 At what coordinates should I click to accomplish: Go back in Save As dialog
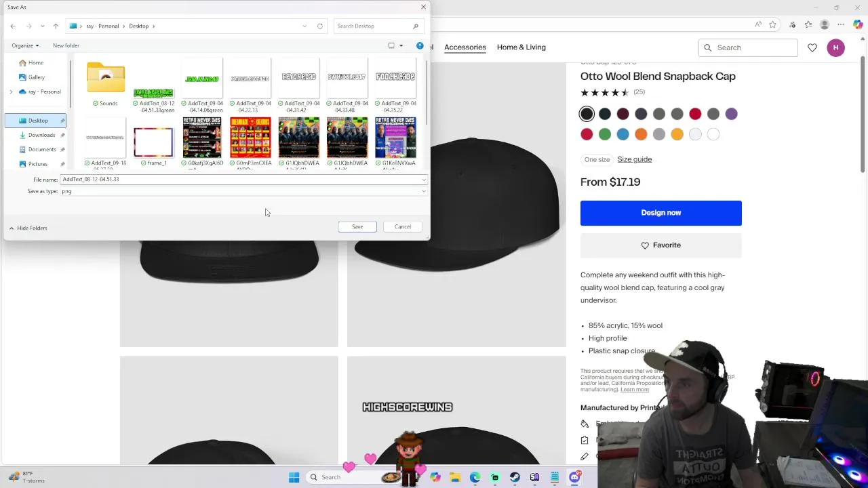pos(13,26)
